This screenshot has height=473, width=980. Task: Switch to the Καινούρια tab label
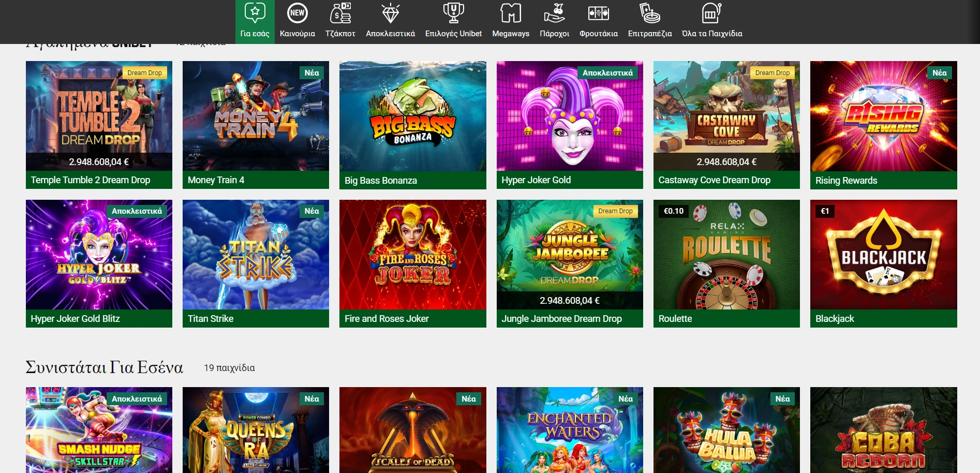click(298, 34)
